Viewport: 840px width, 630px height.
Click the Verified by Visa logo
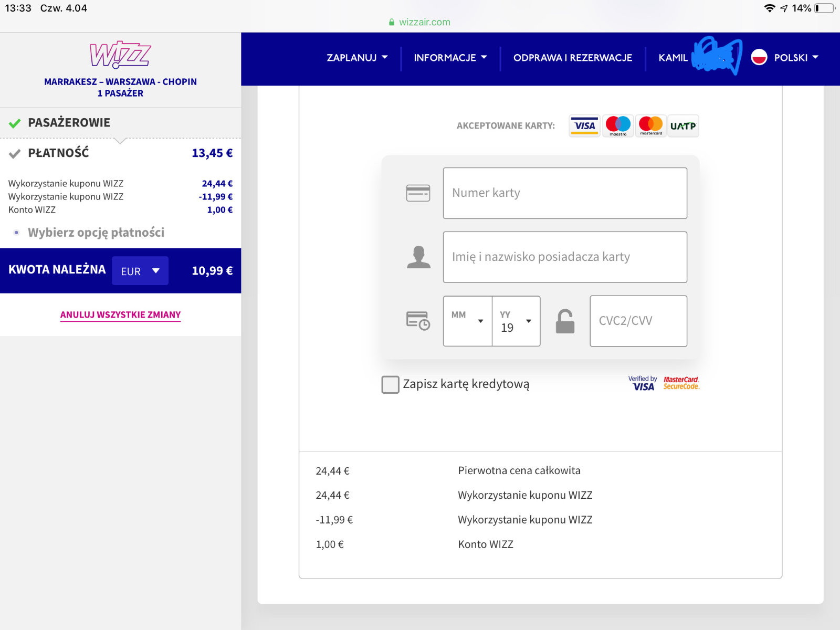[642, 383]
